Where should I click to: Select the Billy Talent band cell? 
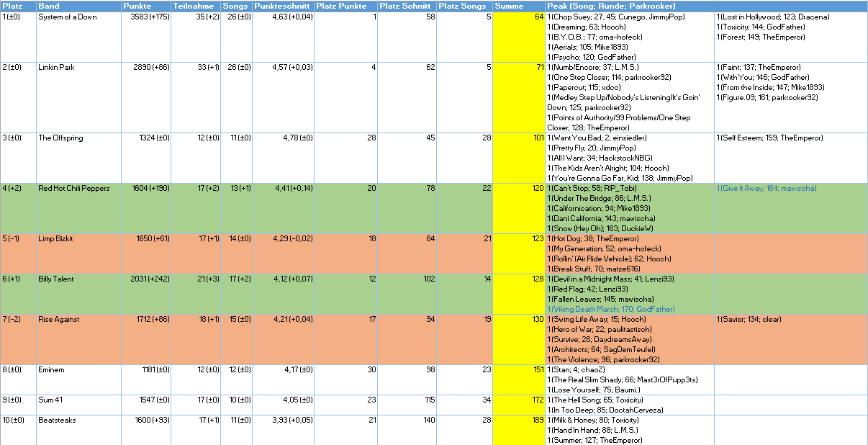[x=78, y=294]
